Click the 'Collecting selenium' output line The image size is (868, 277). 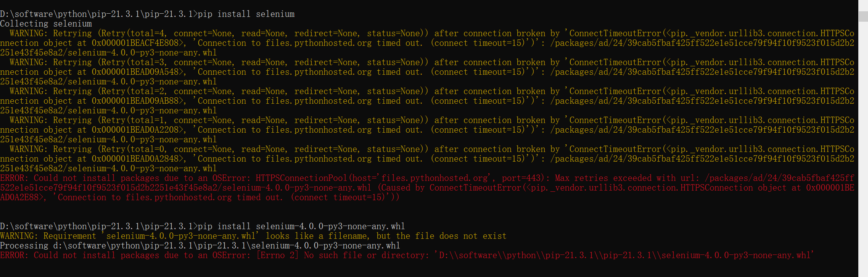coord(46,24)
